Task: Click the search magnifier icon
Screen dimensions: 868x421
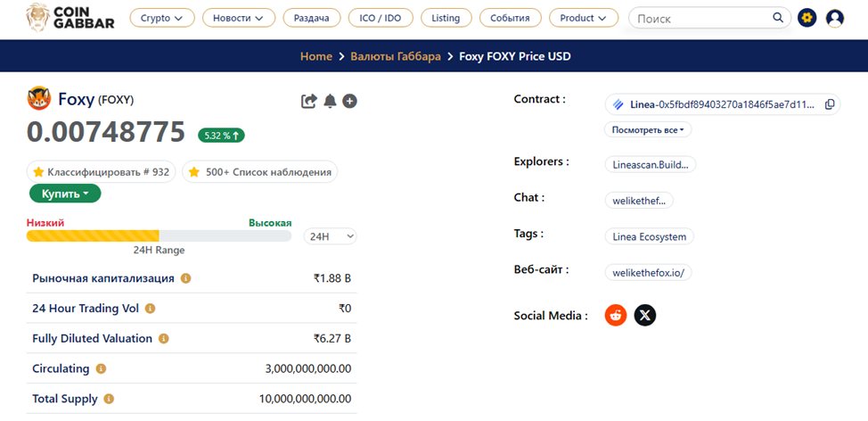Action: tap(777, 18)
